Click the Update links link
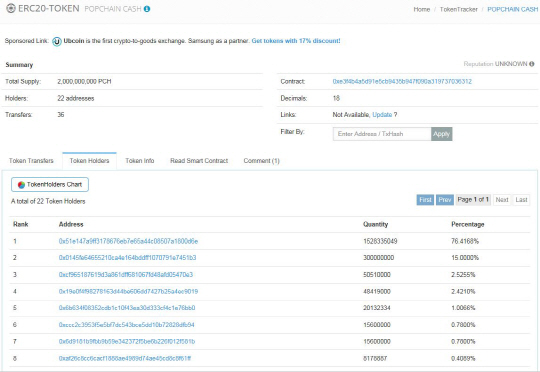 click(382, 115)
